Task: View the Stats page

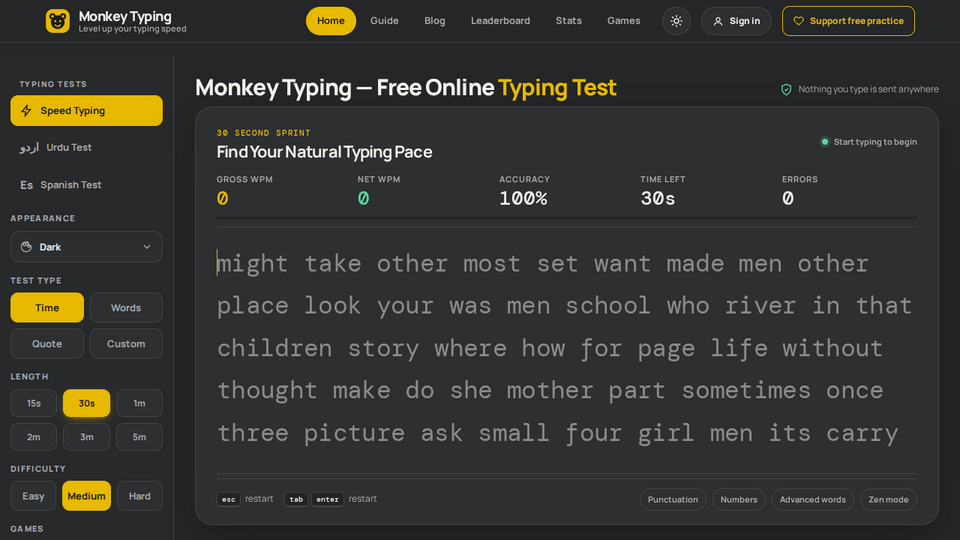Action: coord(569,21)
